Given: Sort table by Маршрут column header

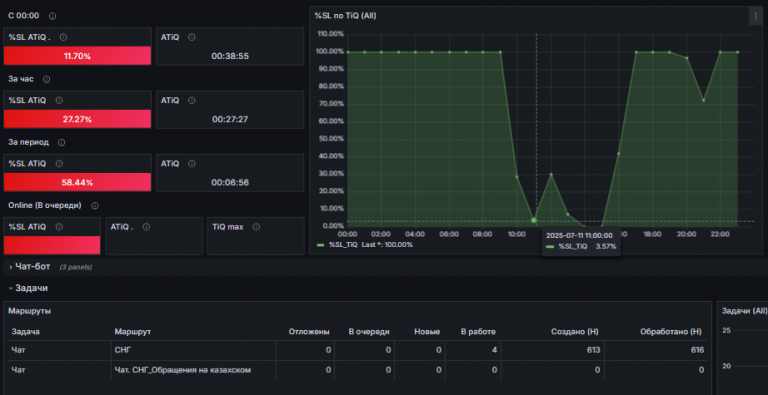Looking at the screenshot, I should click(133, 332).
